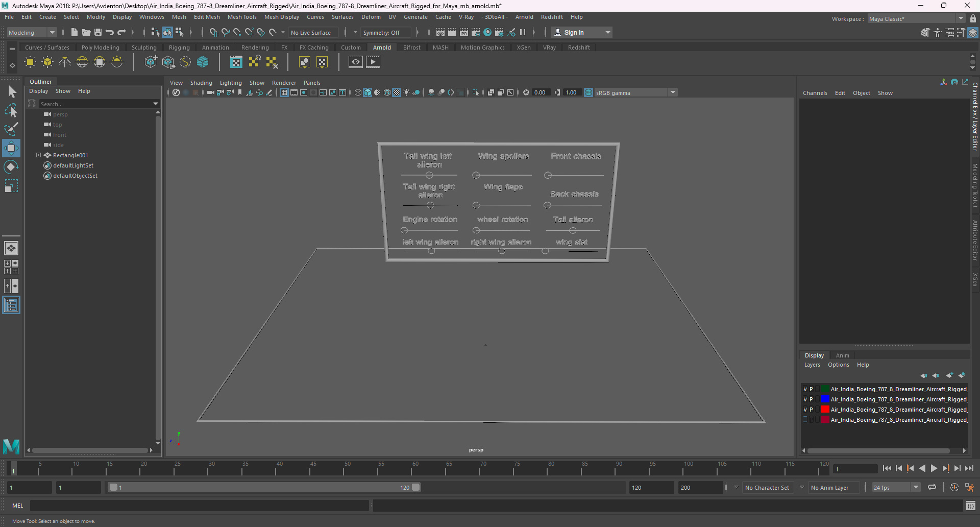Click the Redo arrow icon
Screen dimensions: 980x527
[x=121, y=32]
